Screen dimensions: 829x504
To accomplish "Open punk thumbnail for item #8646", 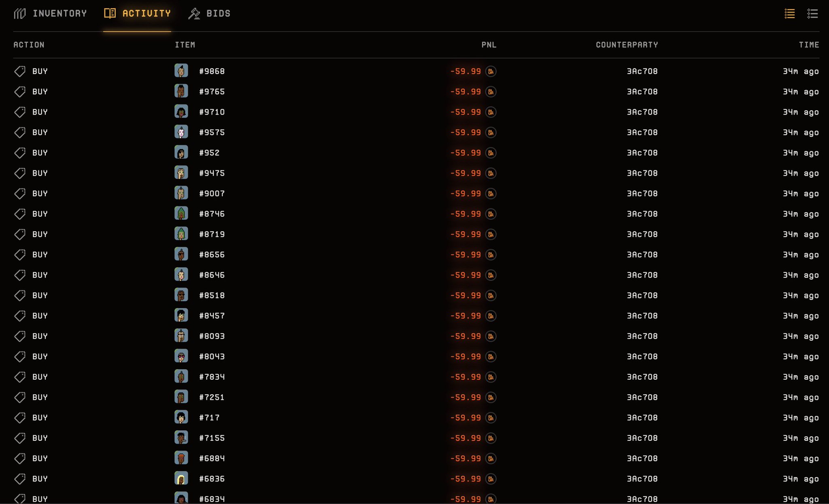I will pyautogui.click(x=181, y=274).
